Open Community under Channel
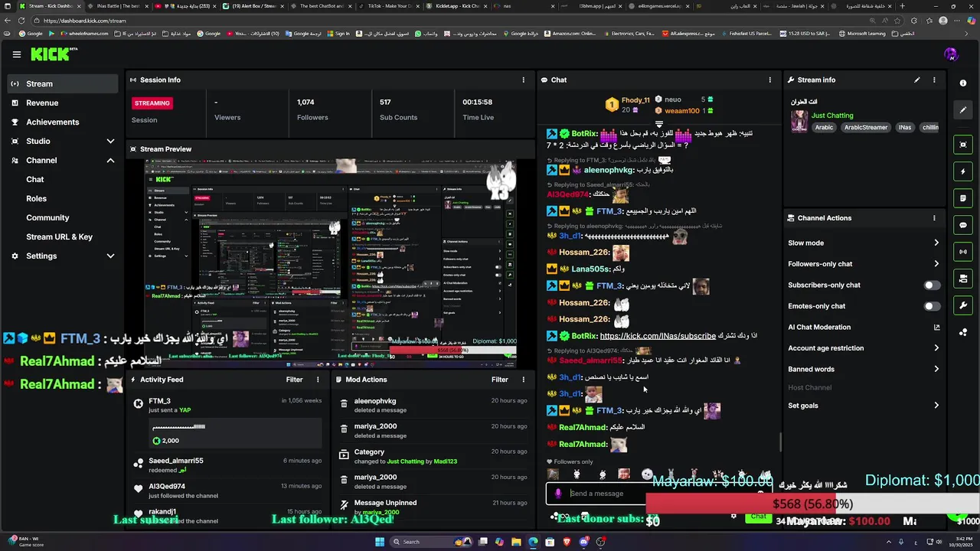The image size is (980, 551). tap(47, 217)
